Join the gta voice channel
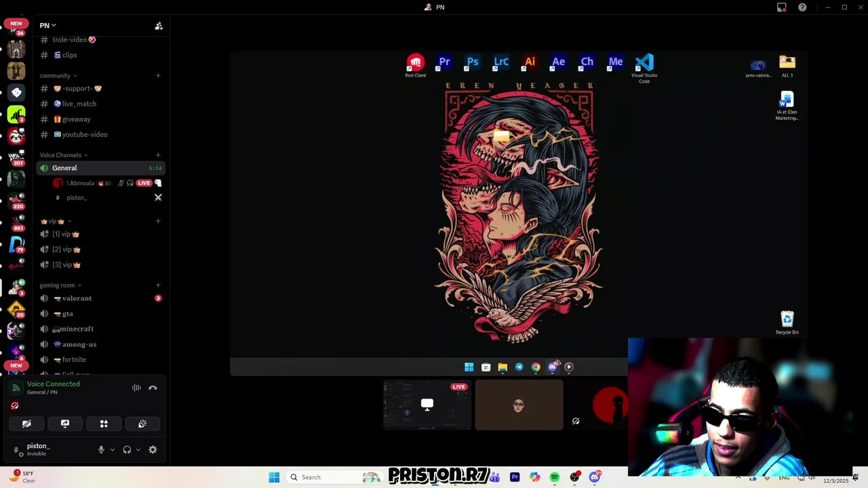The image size is (868, 488). click(100, 314)
